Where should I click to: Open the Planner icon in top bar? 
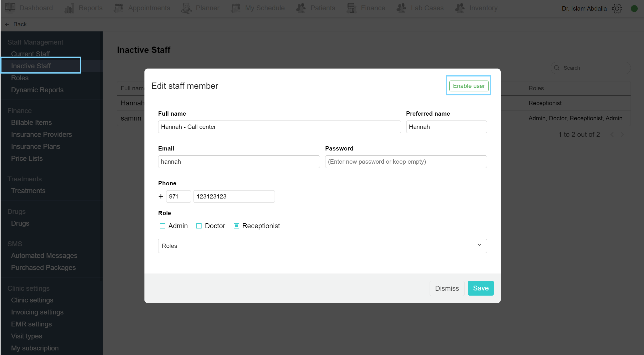pyautogui.click(x=186, y=8)
